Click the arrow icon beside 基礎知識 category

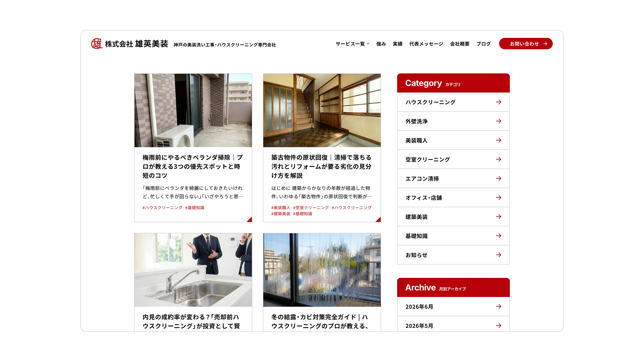tap(498, 236)
